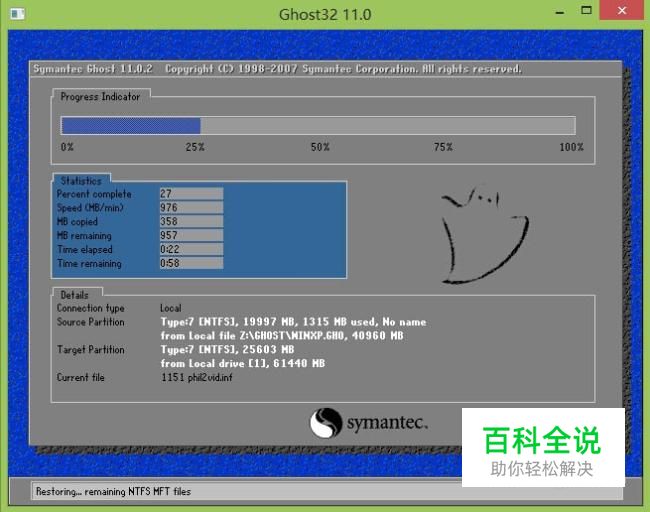The height and width of the screenshot is (512, 650).
Task: Click the Time remaining value 0:58
Action: pos(192,263)
